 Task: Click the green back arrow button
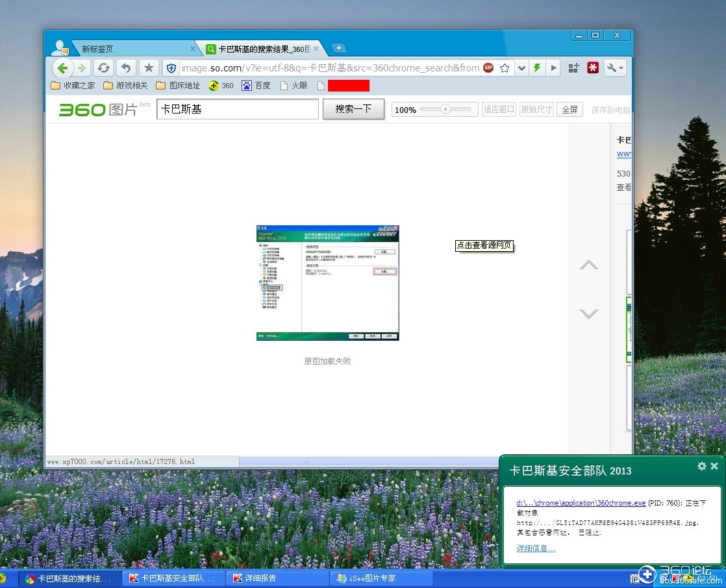[x=62, y=68]
